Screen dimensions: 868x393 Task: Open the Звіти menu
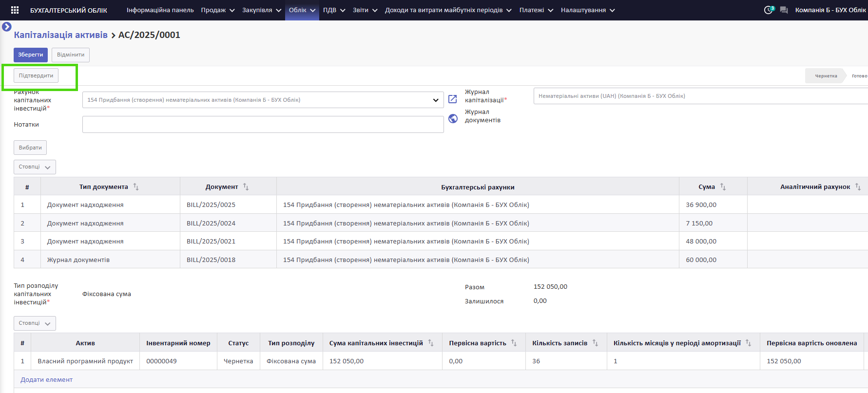365,10
